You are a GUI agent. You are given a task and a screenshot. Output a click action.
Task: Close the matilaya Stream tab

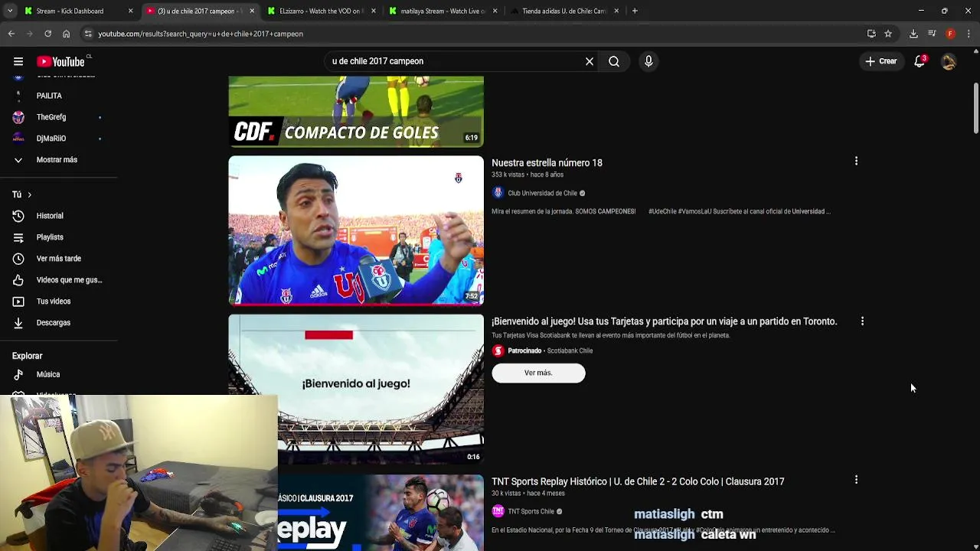(495, 11)
